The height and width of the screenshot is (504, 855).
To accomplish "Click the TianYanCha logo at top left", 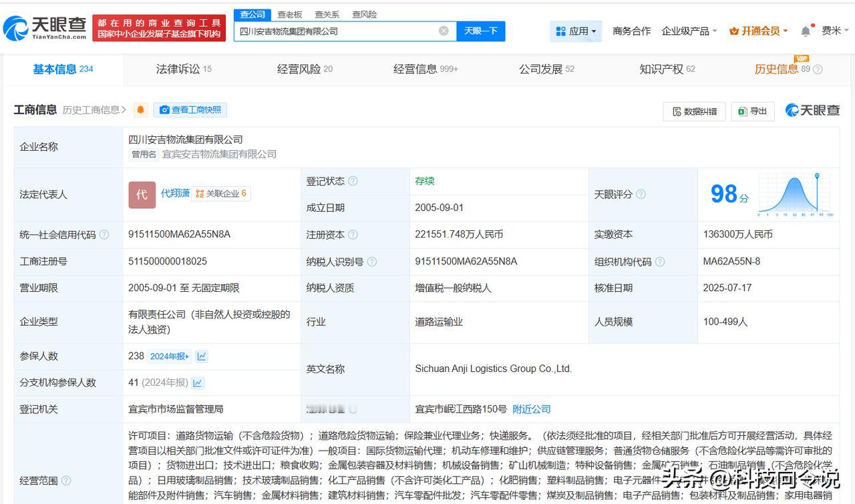I will tap(45, 28).
